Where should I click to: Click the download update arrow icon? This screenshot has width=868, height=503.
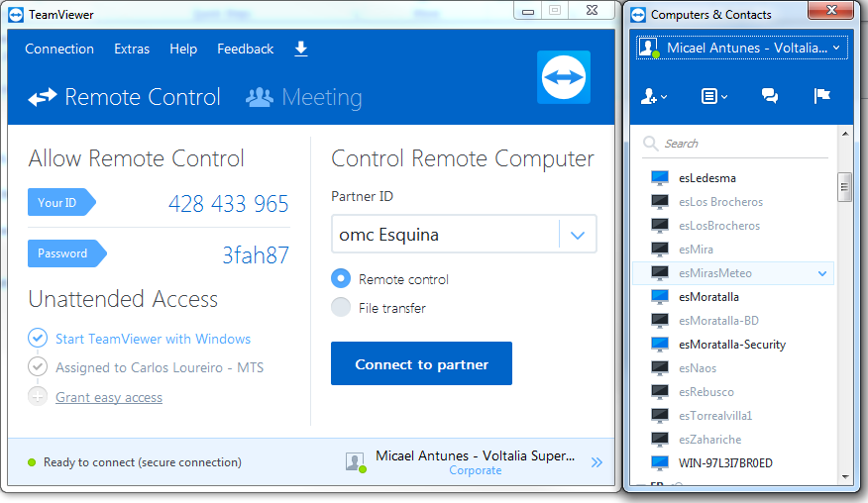pos(300,49)
